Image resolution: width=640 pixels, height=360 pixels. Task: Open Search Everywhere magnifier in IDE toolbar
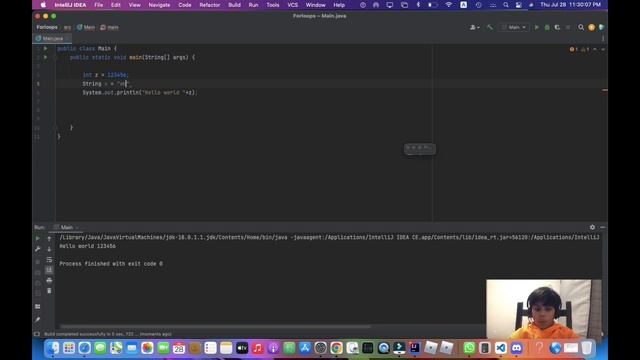(581, 27)
